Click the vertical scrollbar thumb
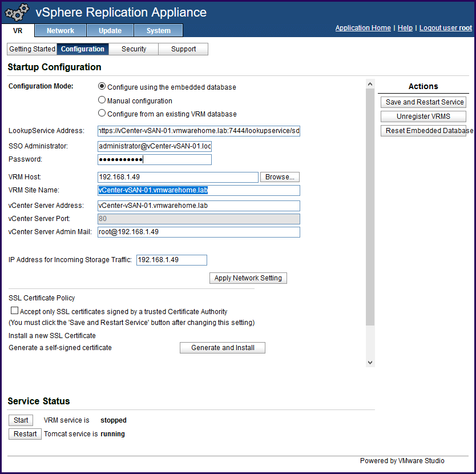476x474 pixels. (370, 207)
